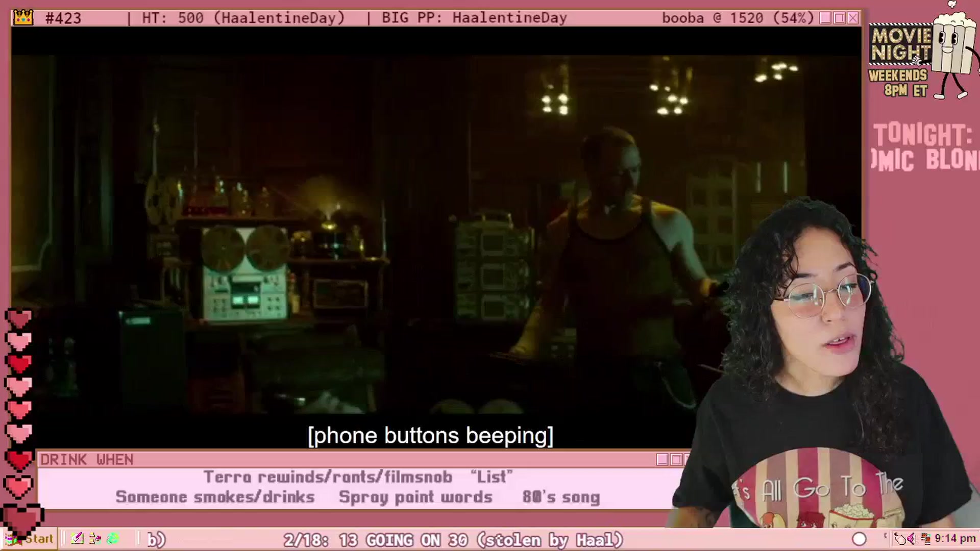Image resolution: width=980 pixels, height=551 pixels.
Task: Select 'Someone smokes/drinks' rule
Action: pyautogui.click(x=215, y=497)
